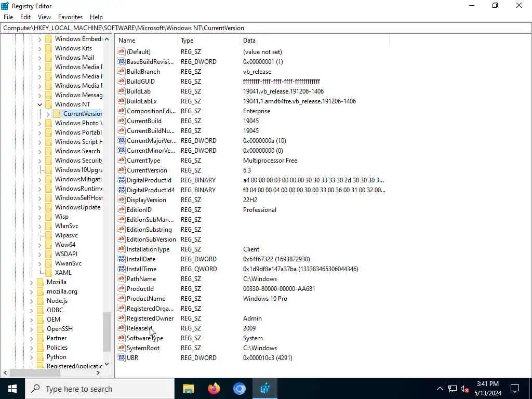Select the DigitalProductId binary value icon
Viewport: 532px width, 399px height.
click(122, 180)
